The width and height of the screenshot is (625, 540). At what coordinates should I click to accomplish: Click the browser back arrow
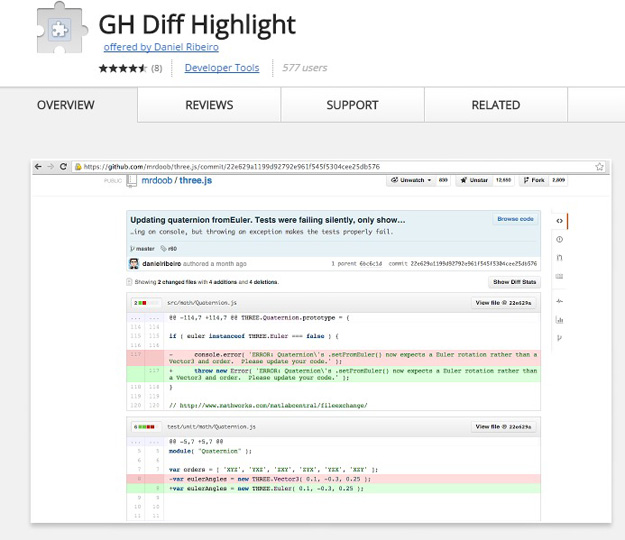(38, 167)
